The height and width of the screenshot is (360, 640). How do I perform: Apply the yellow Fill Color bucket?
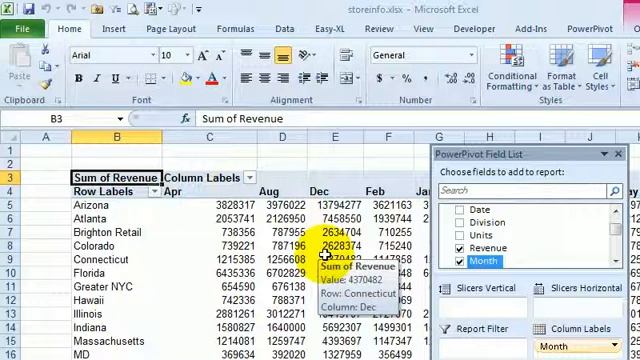click(186, 78)
